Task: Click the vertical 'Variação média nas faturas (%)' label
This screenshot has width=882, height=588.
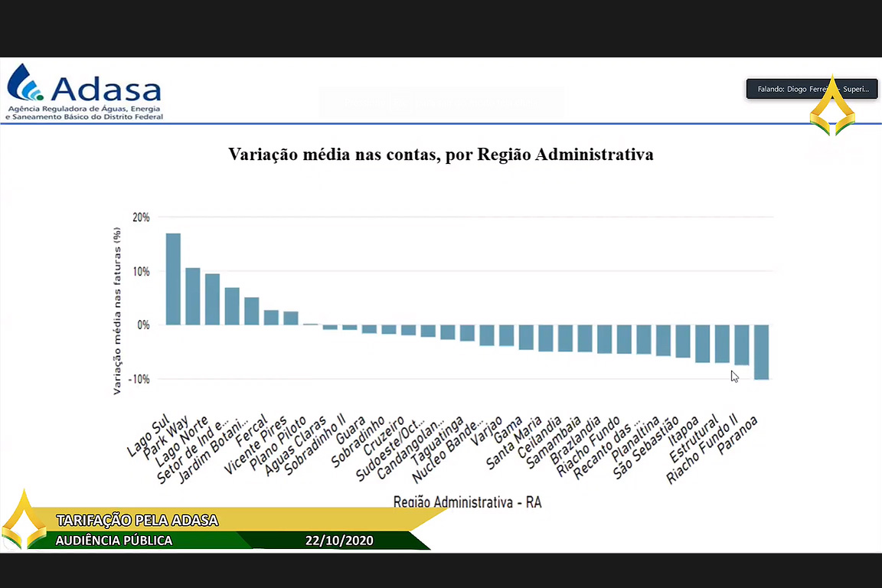Action: pos(117,310)
